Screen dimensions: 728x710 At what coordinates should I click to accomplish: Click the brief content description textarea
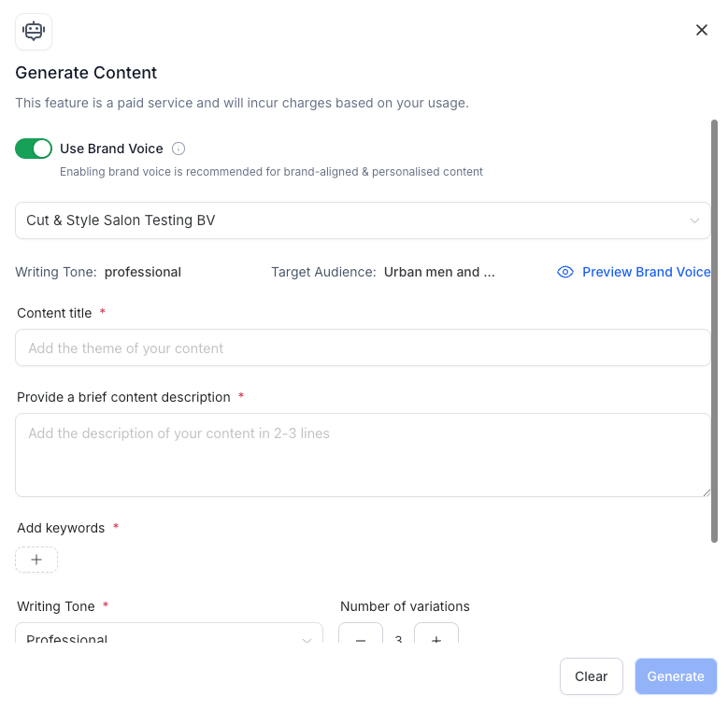pos(363,455)
